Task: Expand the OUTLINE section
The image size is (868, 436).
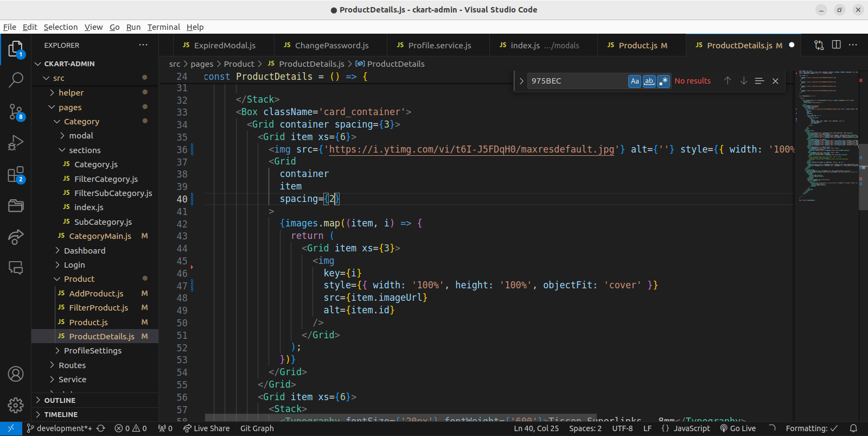Action: point(60,400)
